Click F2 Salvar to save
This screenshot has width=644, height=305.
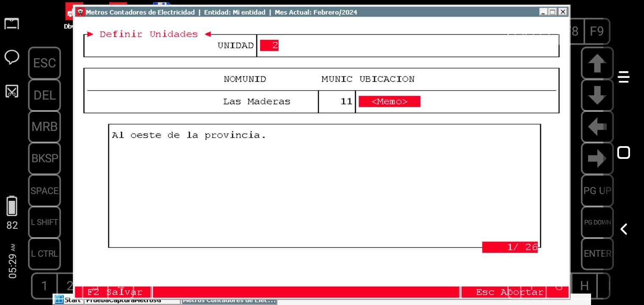[114, 292]
